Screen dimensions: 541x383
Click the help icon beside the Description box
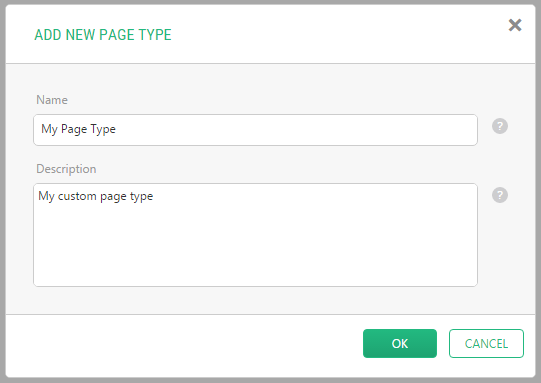pos(500,195)
